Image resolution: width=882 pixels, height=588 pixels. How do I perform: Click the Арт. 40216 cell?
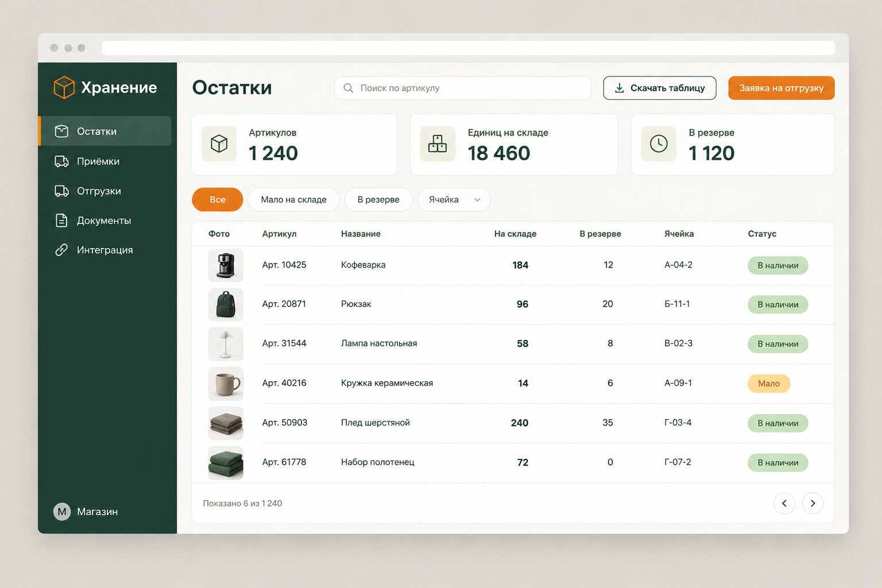(x=284, y=383)
